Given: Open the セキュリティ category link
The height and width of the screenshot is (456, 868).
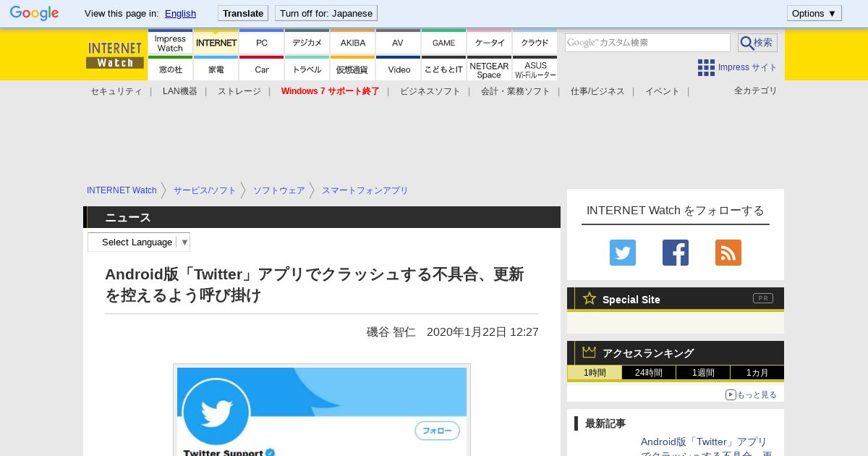Looking at the screenshot, I should (x=116, y=91).
